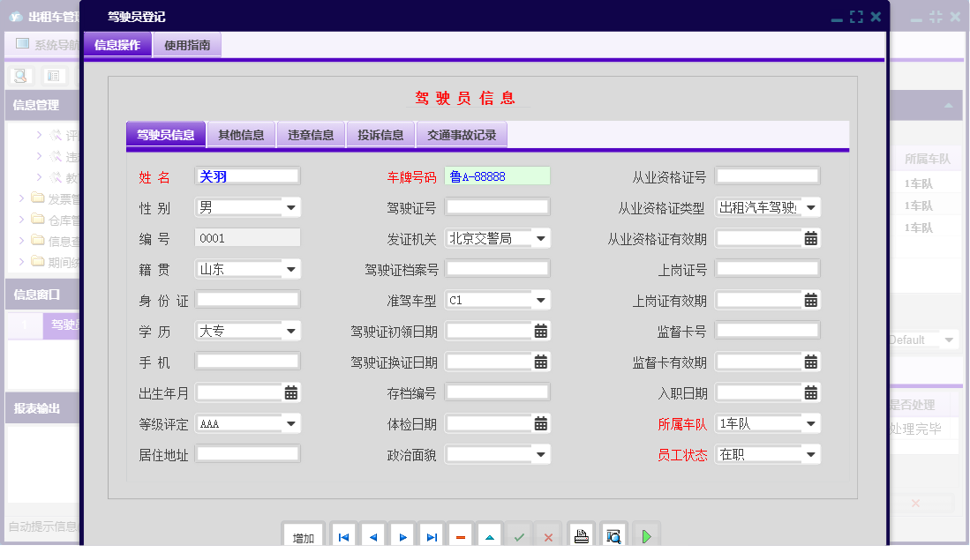
Task: Select the 投诉信息 tab
Action: (x=380, y=134)
